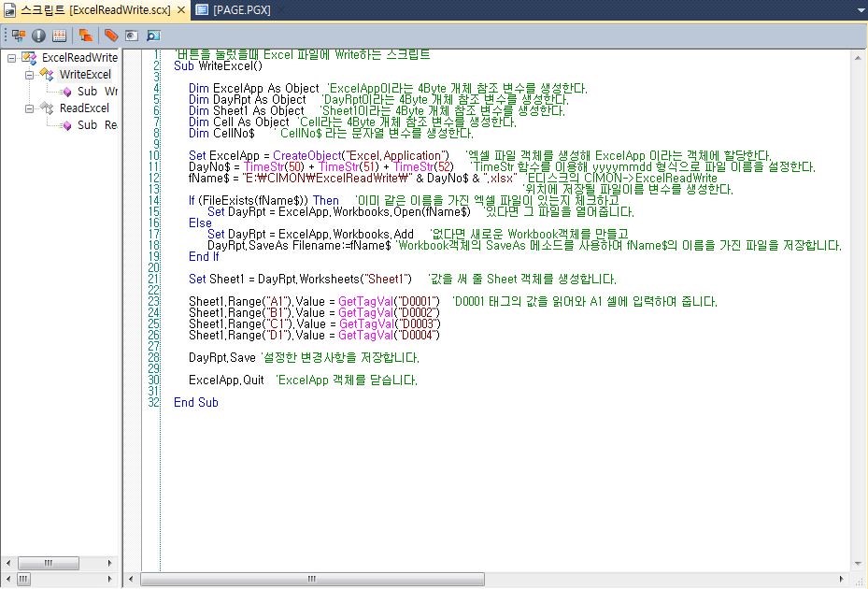Image resolution: width=868 pixels, height=589 pixels.
Task: Click the tree panel lower scrollbar left arrow
Action: 7,579
